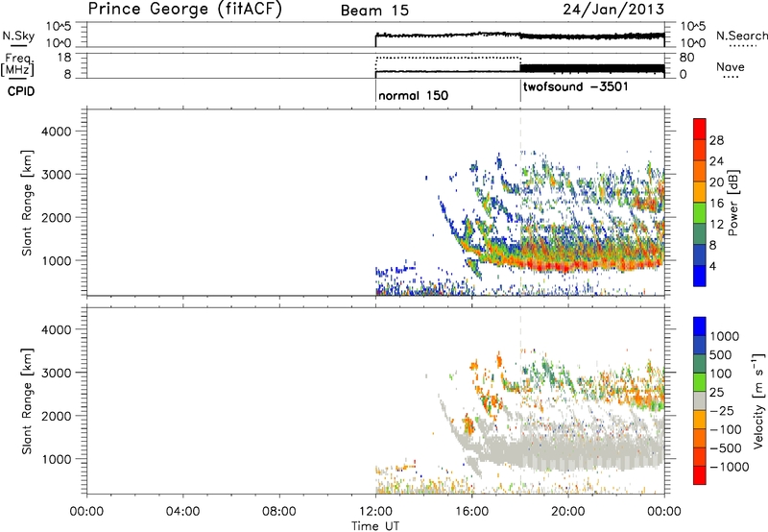Click the 'Velocity [m s-1]' colorbar label

click(x=758, y=400)
